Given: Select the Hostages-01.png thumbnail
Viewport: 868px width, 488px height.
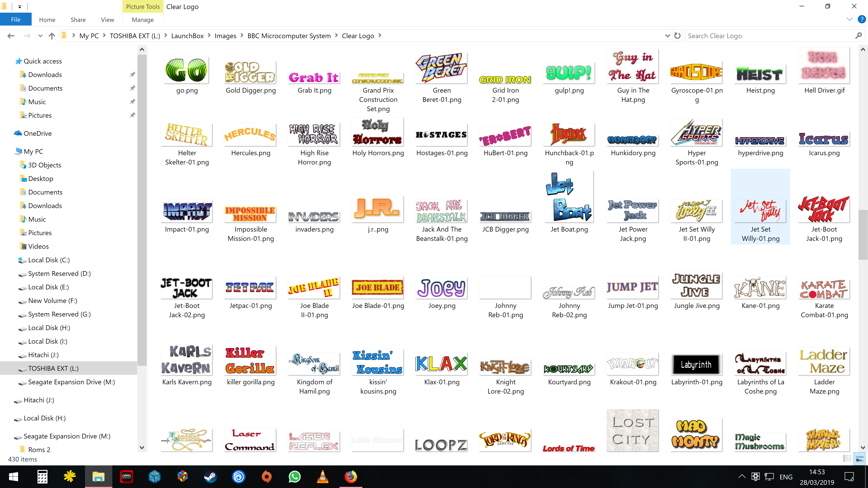Looking at the screenshot, I should 442,135.
